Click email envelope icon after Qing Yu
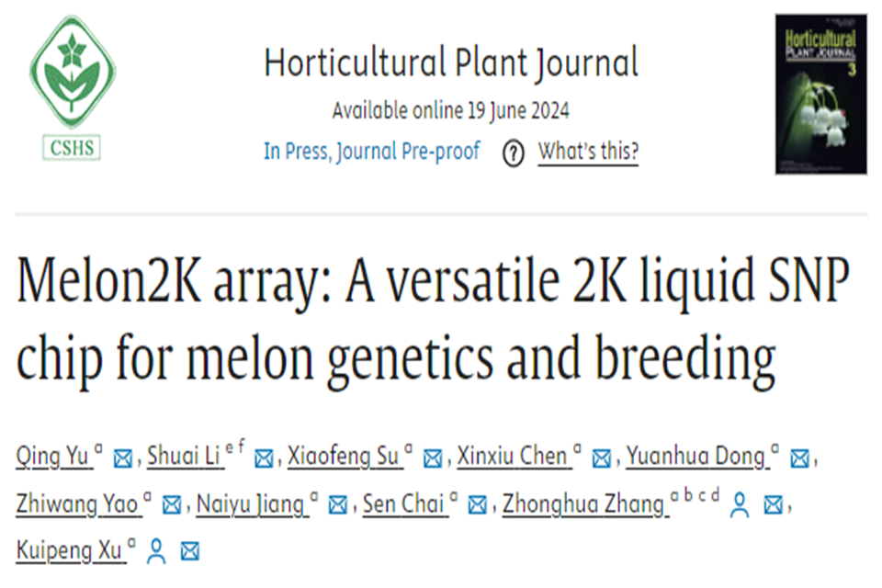 point(122,457)
